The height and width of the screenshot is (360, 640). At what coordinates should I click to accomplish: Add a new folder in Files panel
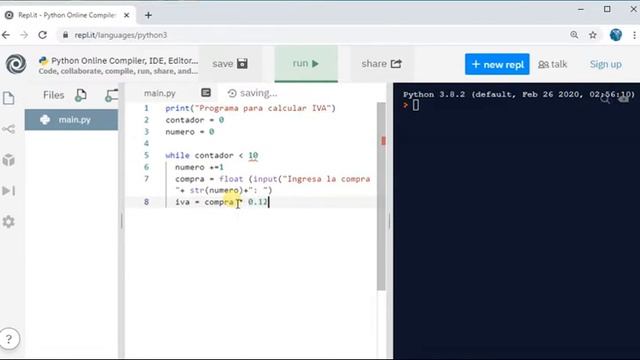click(x=111, y=95)
